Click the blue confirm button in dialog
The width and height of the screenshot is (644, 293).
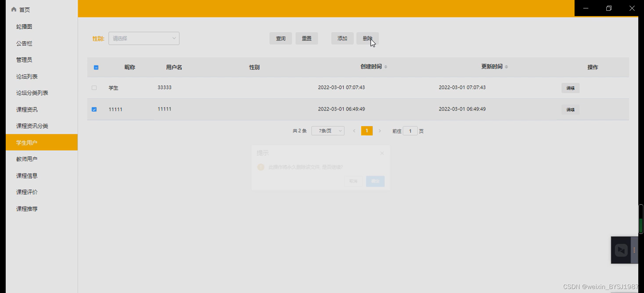click(375, 181)
